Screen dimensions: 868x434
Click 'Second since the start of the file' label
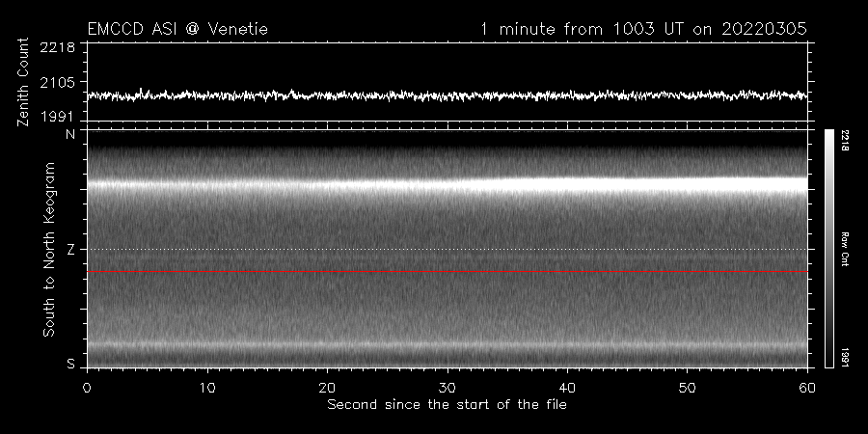click(x=448, y=405)
